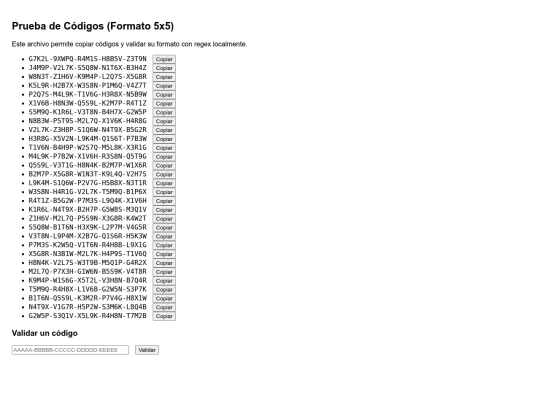Click the Validar button
The image size is (540, 405).
tap(147, 350)
